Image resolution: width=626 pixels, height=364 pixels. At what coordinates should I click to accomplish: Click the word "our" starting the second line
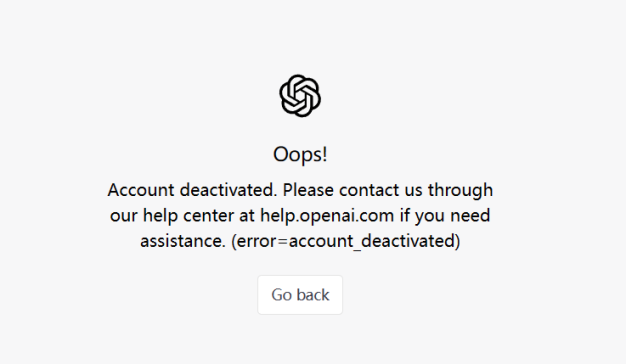coord(124,216)
